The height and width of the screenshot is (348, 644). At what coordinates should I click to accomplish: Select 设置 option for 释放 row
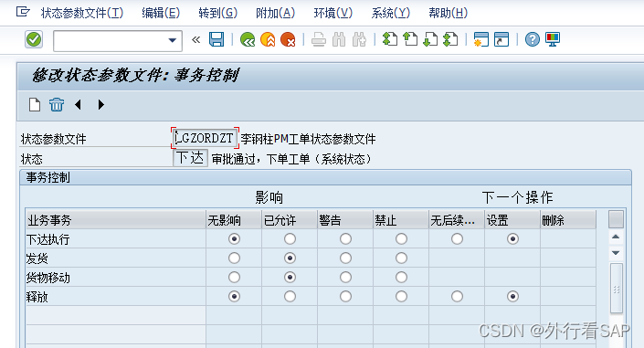(x=512, y=296)
